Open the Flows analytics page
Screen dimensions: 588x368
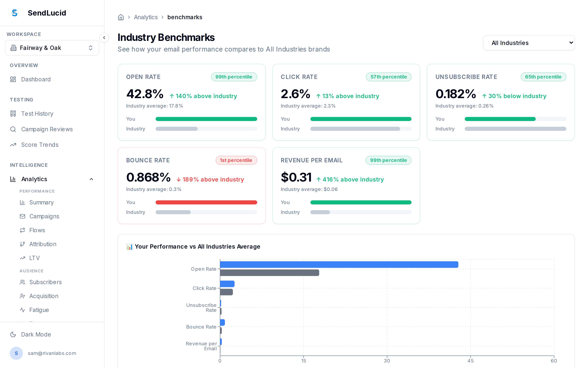[57, 230]
